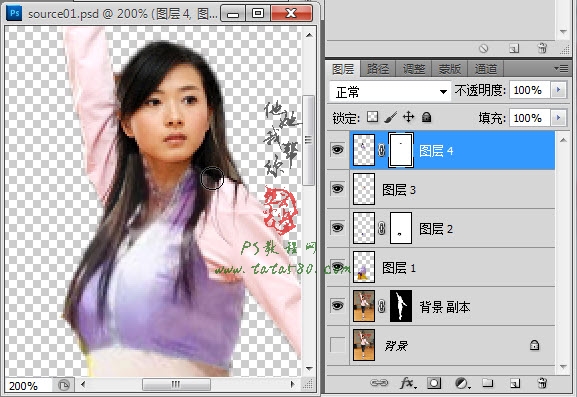
Task: Select the 图层 4 layer thumbnail
Action: tap(364, 150)
